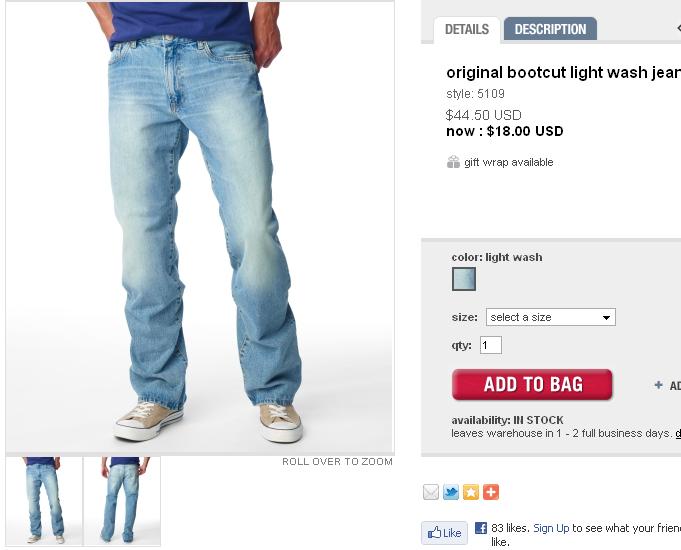Switch to the Description tab
Image resolution: width=681 pixels, height=550 pixels.
point(550,29)
